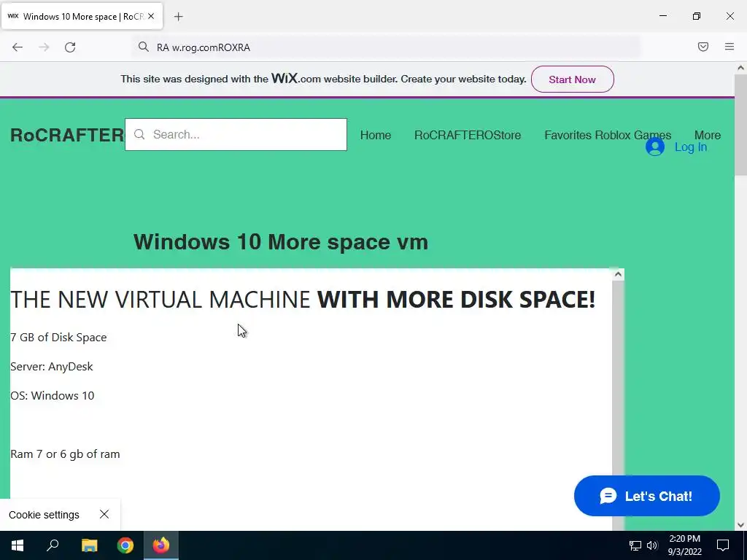Click the text OS: Windows 10

coord(53,395)
